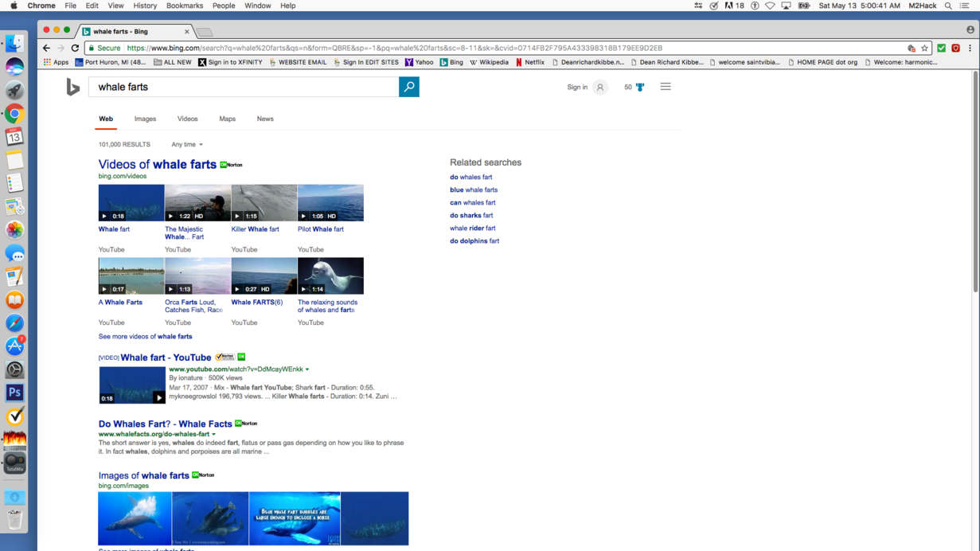Click the Wikipedia bookmark
The width and height of the screenshot is (980, 551).
click(489, 62)
